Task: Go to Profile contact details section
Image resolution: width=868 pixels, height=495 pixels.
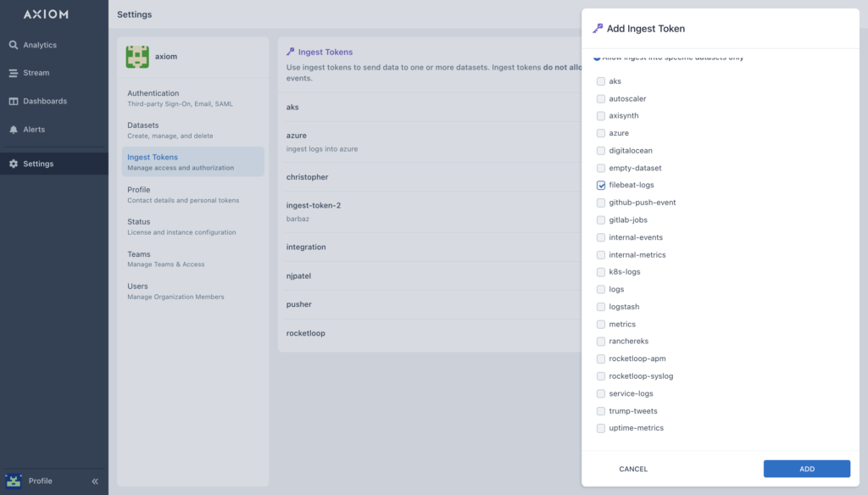Action: point(192,194)
